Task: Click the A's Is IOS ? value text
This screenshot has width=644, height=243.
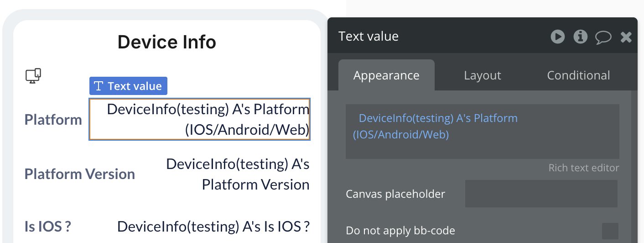Action: 213,226
